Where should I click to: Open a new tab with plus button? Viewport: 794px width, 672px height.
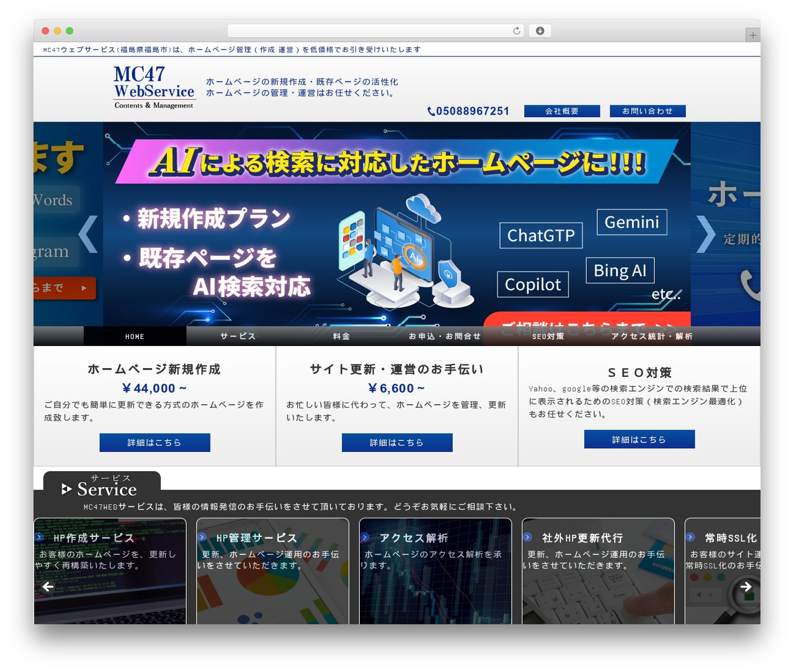click(x=752, y=35)
